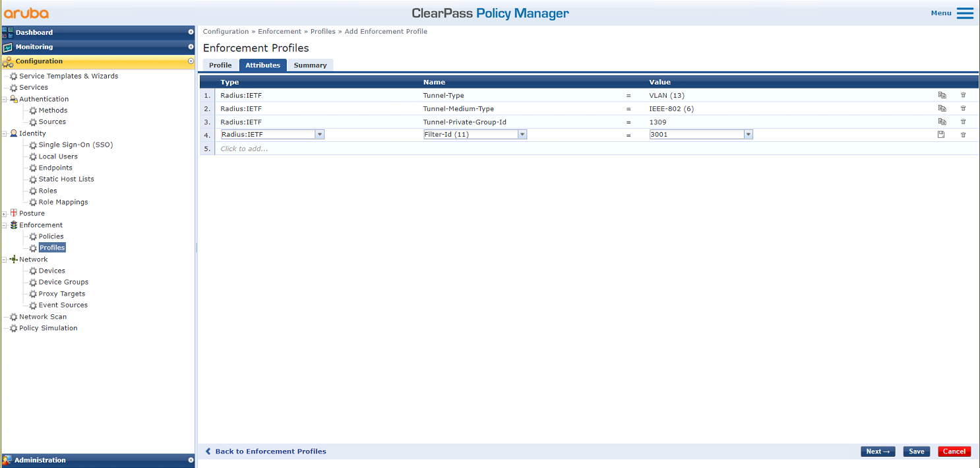Viewport: 980px width, 468px height.
Task: Click the Enforcement traffic light icon
Action: (x=13, y=225)
